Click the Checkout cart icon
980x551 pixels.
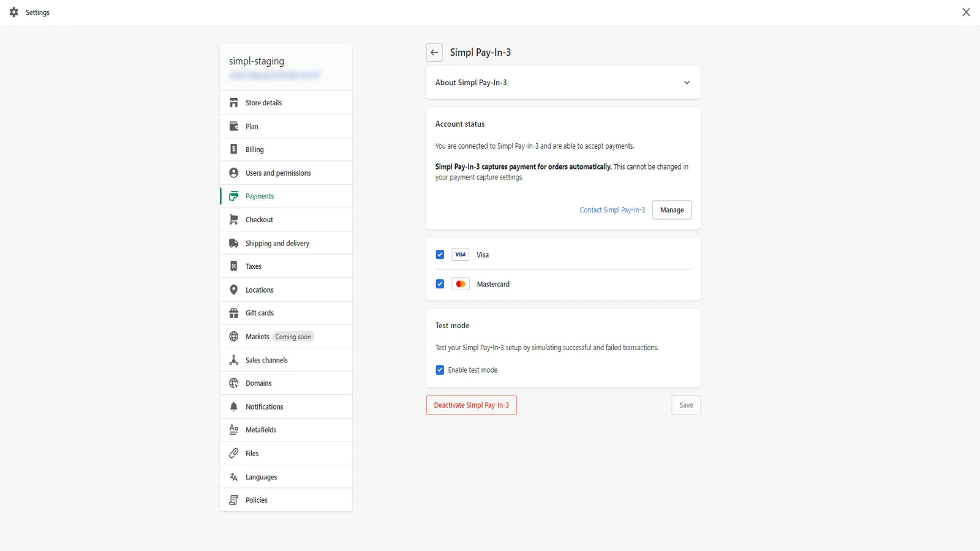[233, 219]
